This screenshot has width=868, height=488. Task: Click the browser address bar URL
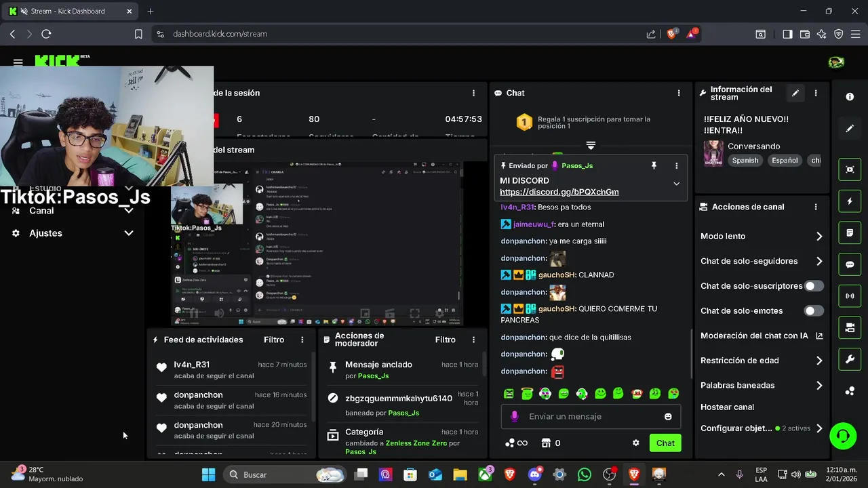(x=220, y=34)
